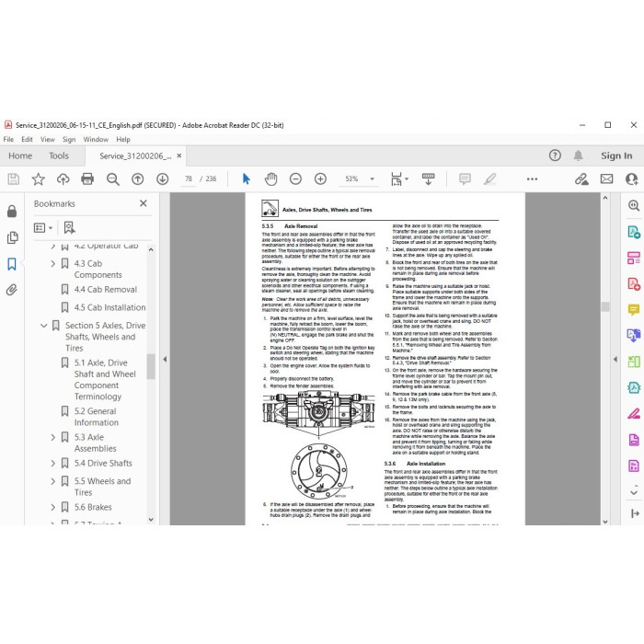Open the security lock panel icon
This screenshot has height=644, width=644.
pyautogui.click(x=12, y=211)
